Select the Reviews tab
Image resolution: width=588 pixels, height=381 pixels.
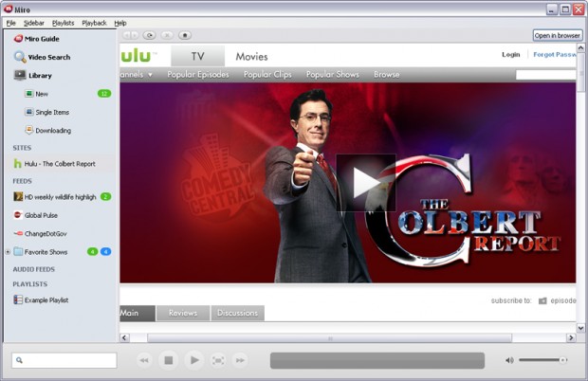click(x=183, y=313)
